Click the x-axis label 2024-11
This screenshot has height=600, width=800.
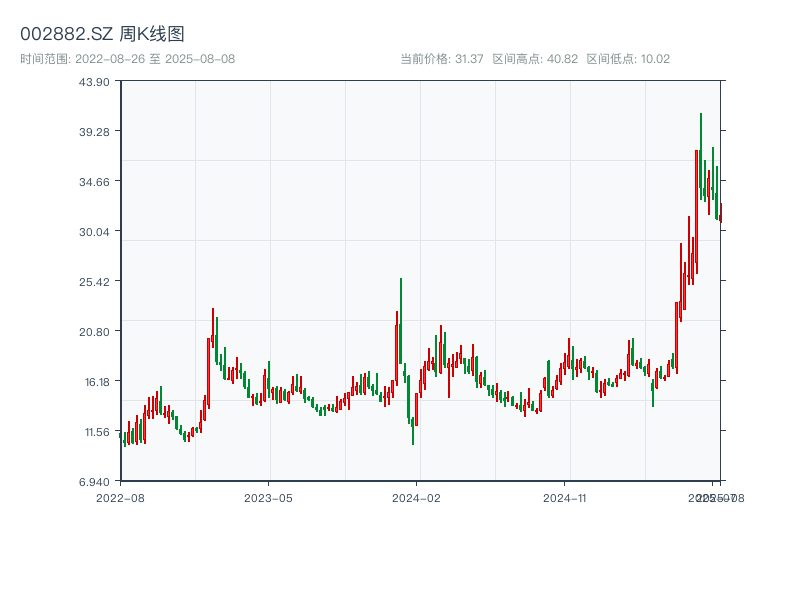coord(565,498)
